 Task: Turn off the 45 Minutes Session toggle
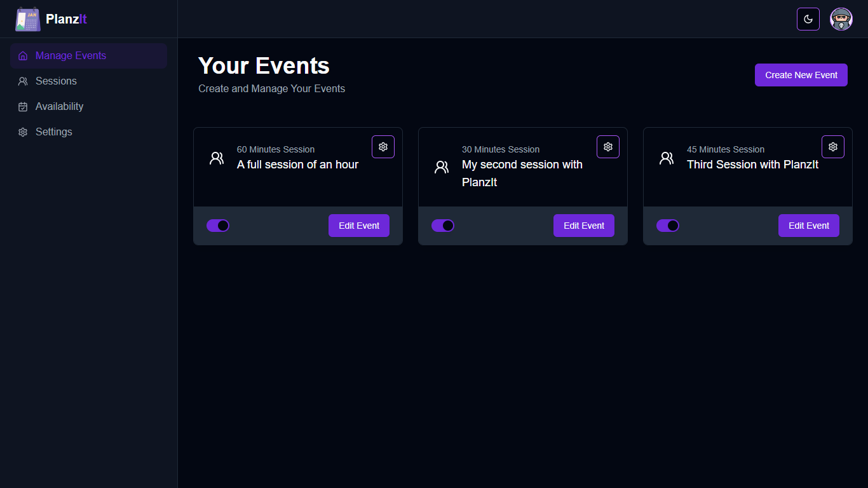coord(668,226)
